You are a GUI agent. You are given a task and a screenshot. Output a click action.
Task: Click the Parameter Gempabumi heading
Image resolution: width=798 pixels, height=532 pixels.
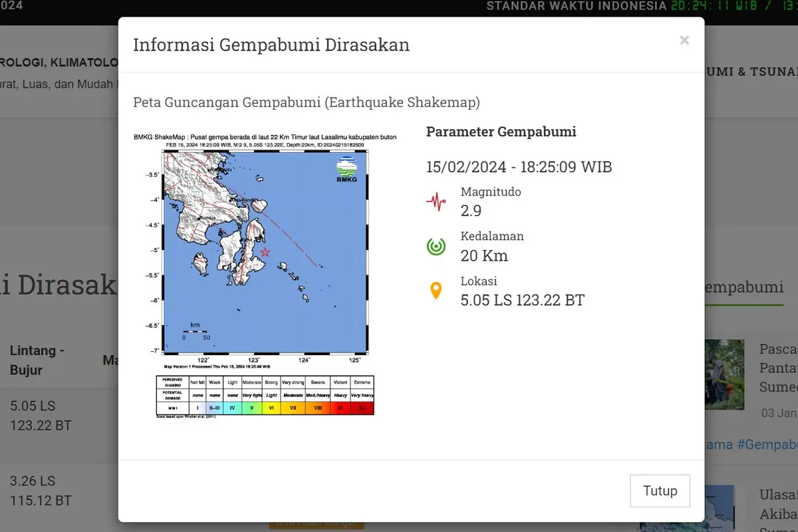(501, 132)
